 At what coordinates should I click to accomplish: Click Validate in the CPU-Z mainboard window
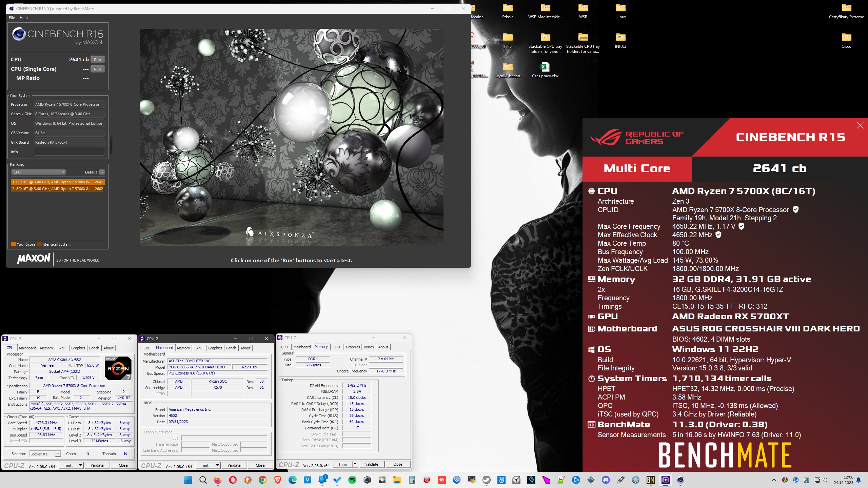click(234, 465)
